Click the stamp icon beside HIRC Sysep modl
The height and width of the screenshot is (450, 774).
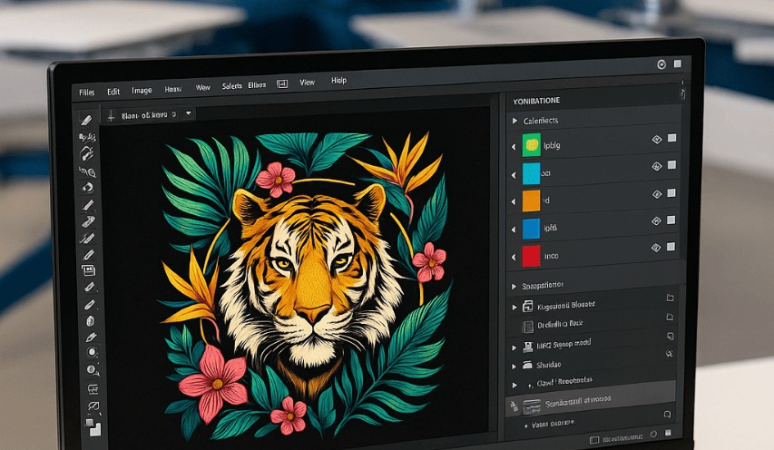pos(528,346)
